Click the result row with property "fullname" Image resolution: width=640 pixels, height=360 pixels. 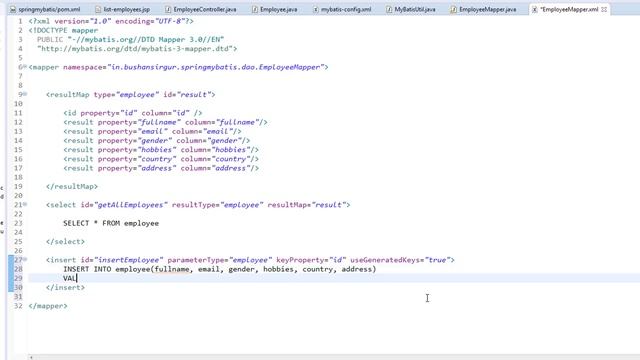coord(165,122)
